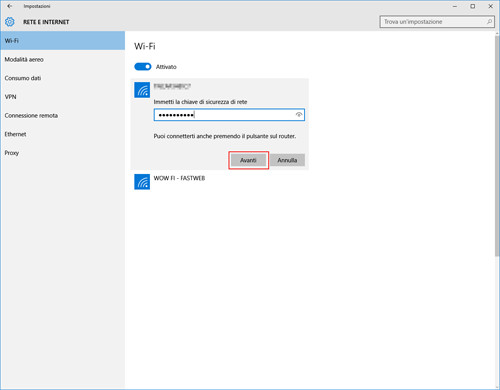
Task: Click the settings gear icon
Action: 10,22
